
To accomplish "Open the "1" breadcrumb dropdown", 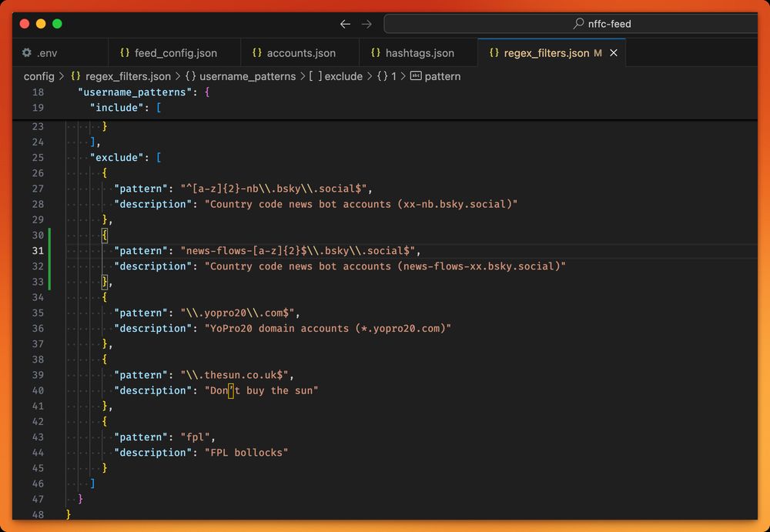I will pos(391,76).
